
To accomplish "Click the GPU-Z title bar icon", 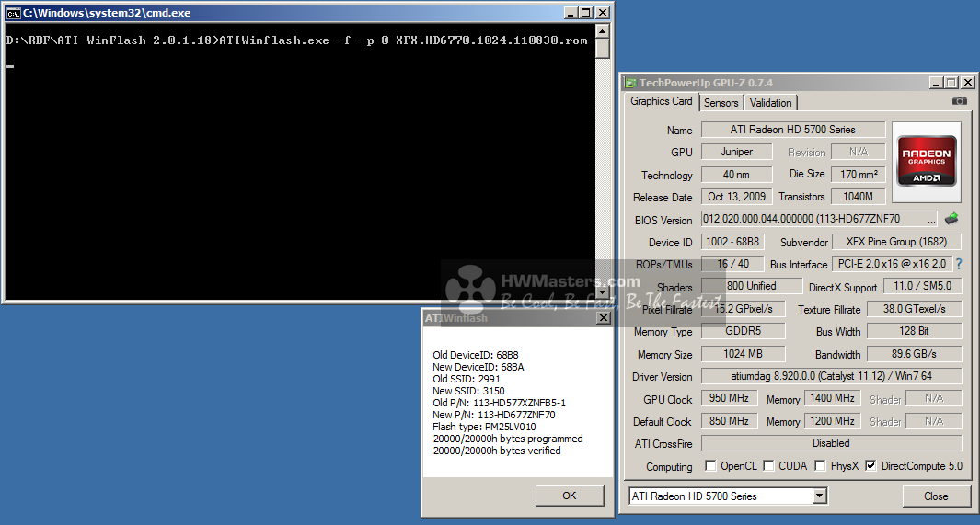I will [x=631, y=83].
